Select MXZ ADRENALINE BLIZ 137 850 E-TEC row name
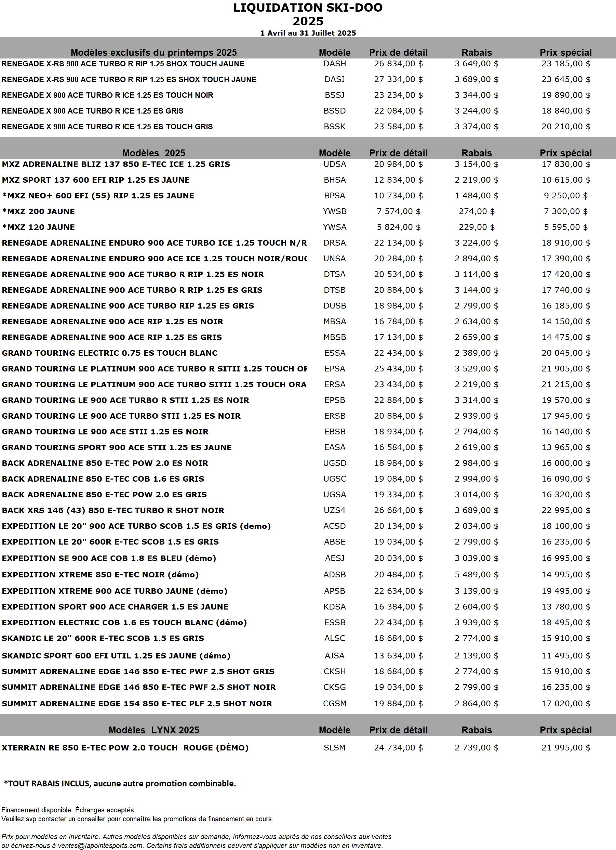The image size is (616, 850). tap(116, 164)
